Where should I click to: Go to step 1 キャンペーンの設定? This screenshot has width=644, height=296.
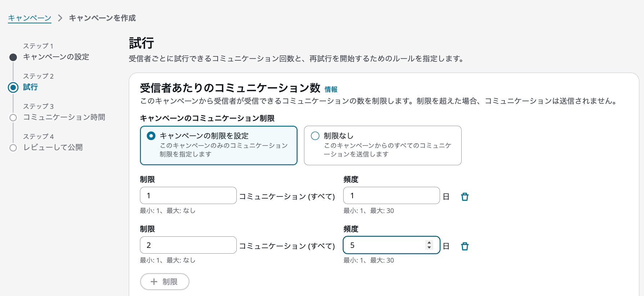[56, 57]
